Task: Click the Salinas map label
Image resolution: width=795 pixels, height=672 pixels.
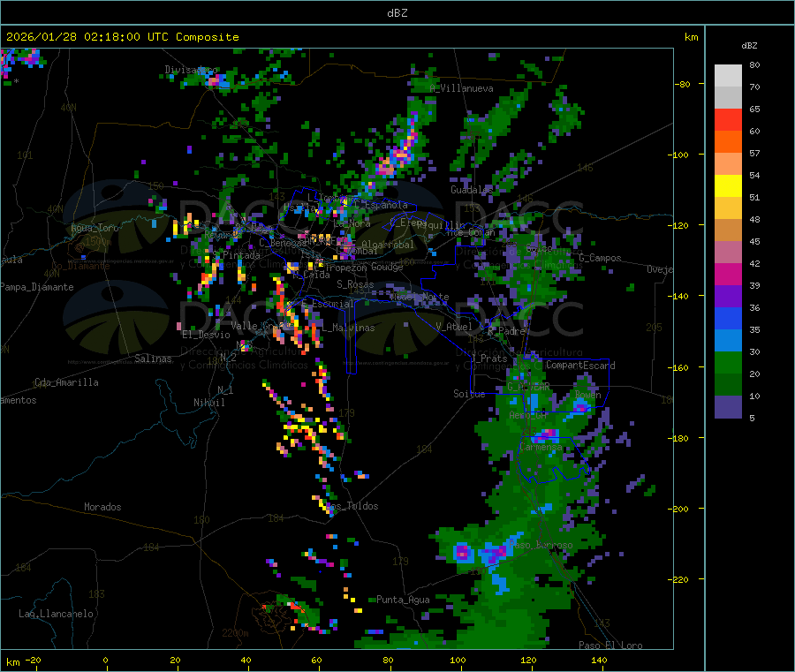Action: (x=153, y=359)
